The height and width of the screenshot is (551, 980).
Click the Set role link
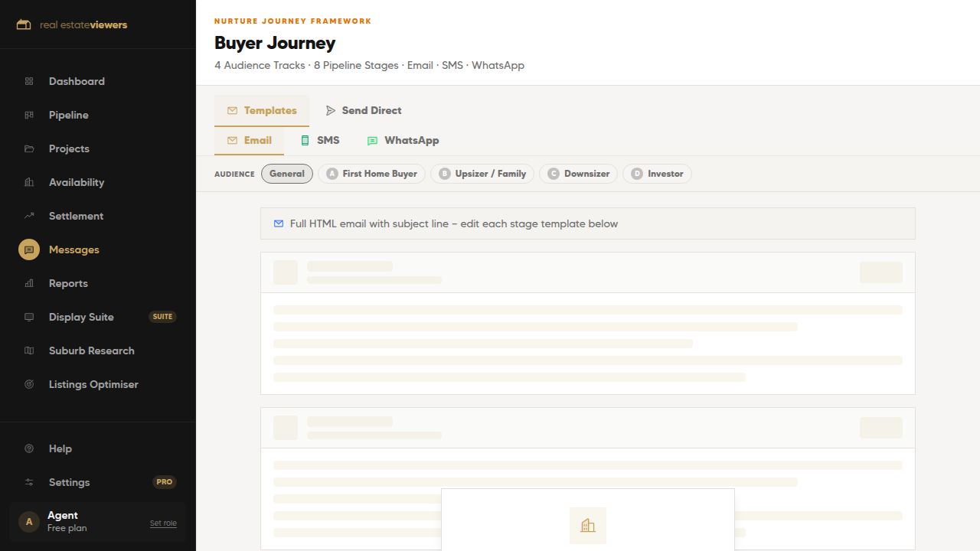point(163,523)
